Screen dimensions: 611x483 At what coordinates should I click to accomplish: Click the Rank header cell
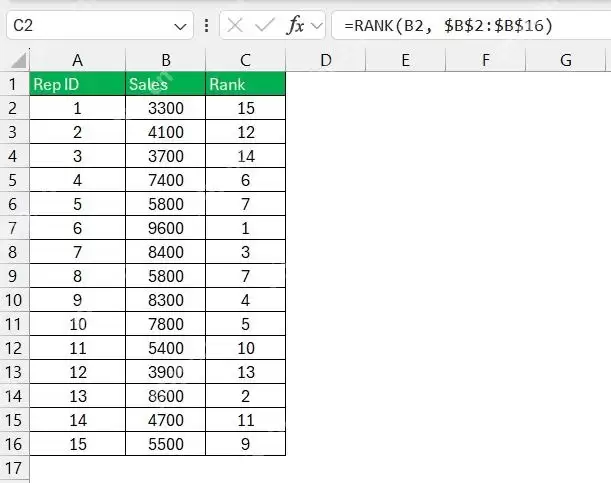(245, 84)
